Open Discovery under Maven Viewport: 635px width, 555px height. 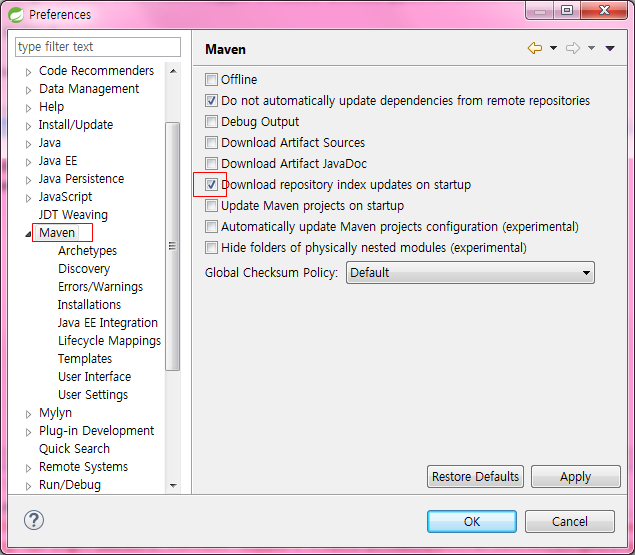pyautogui.click(x=84, y=269)
